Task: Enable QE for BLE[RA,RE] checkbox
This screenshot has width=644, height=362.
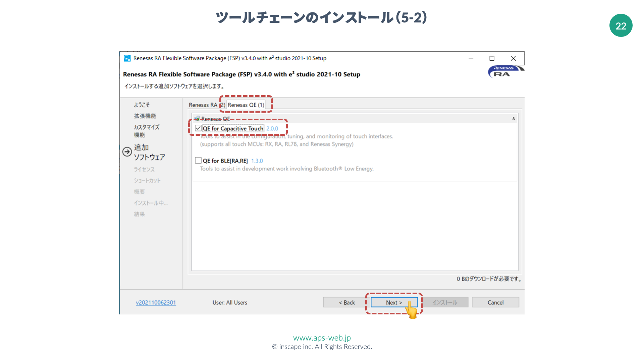Action: (198, 161)
